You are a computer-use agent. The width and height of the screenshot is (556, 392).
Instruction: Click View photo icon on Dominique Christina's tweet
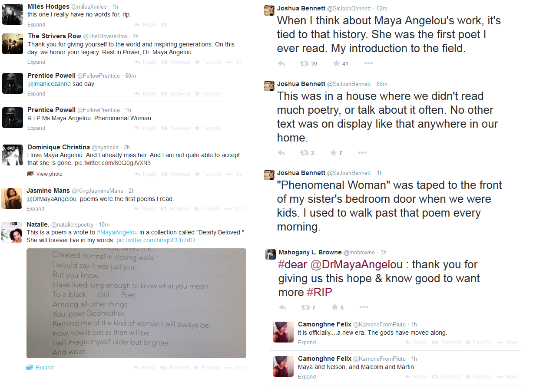point(30,174)
